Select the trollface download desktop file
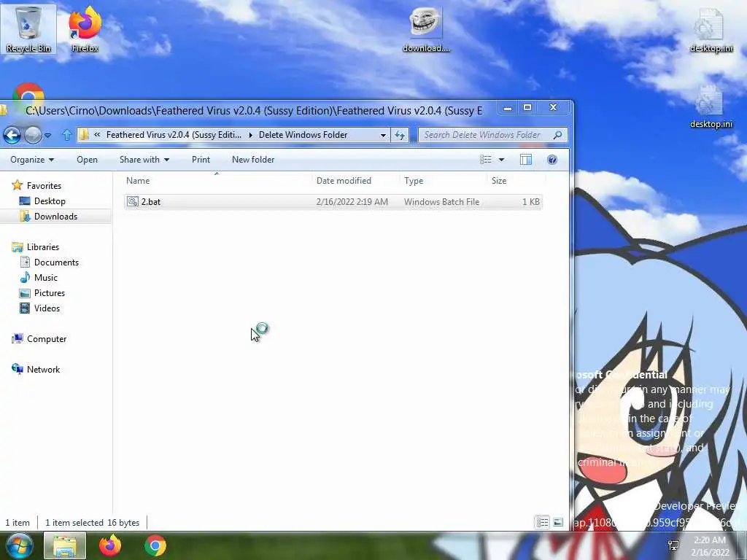747x560 pixels. coord(426,29)
